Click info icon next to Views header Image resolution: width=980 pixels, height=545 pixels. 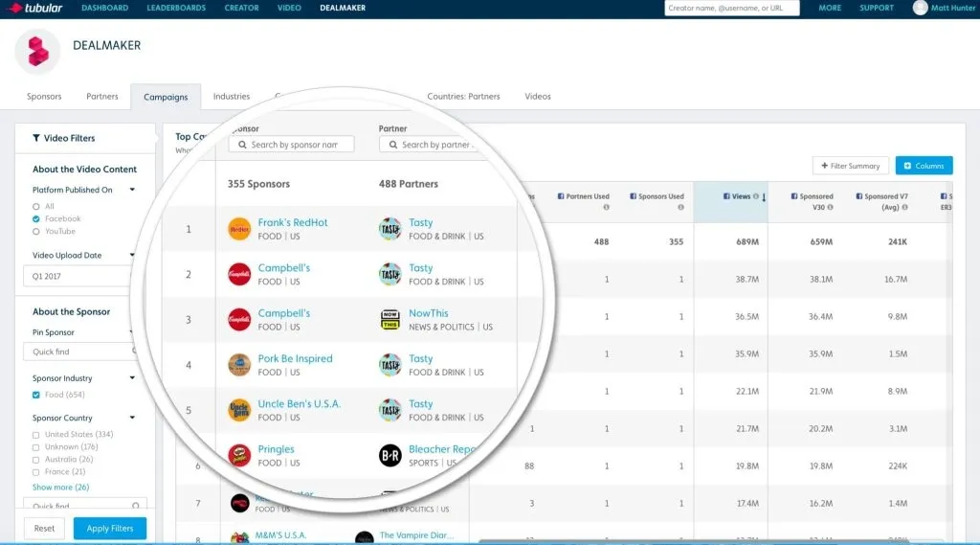[756, 196]
